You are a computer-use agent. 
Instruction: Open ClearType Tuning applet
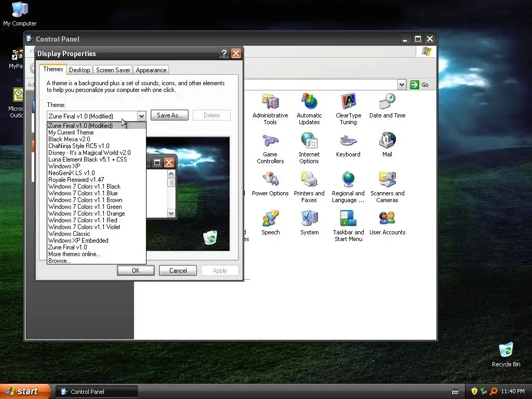[x=348, y=109]
